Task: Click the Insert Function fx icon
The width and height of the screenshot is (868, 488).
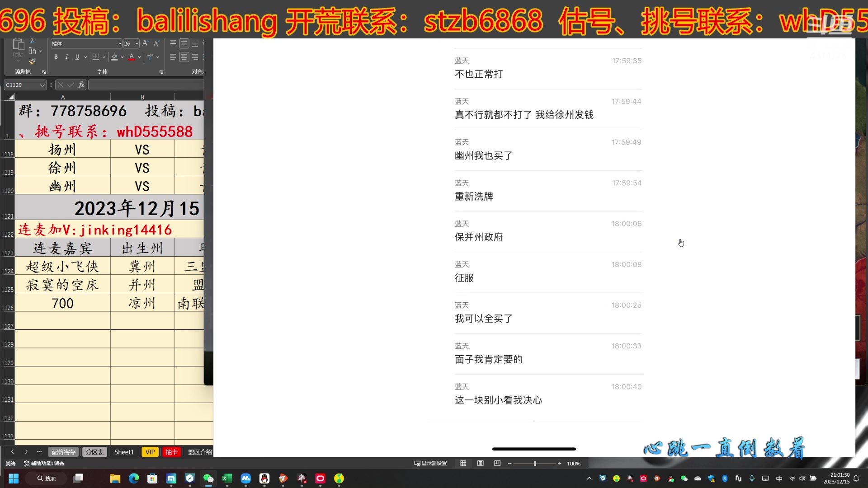Action: (x=81, y=85)
